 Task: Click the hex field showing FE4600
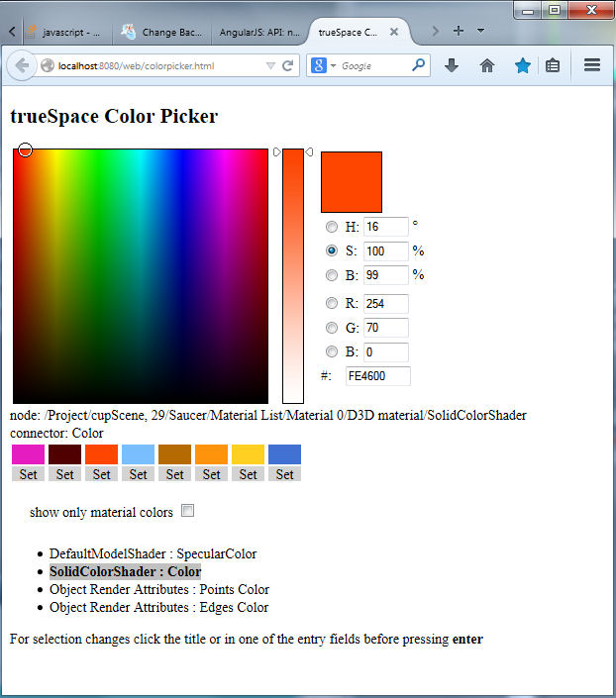tap(377, 376)
